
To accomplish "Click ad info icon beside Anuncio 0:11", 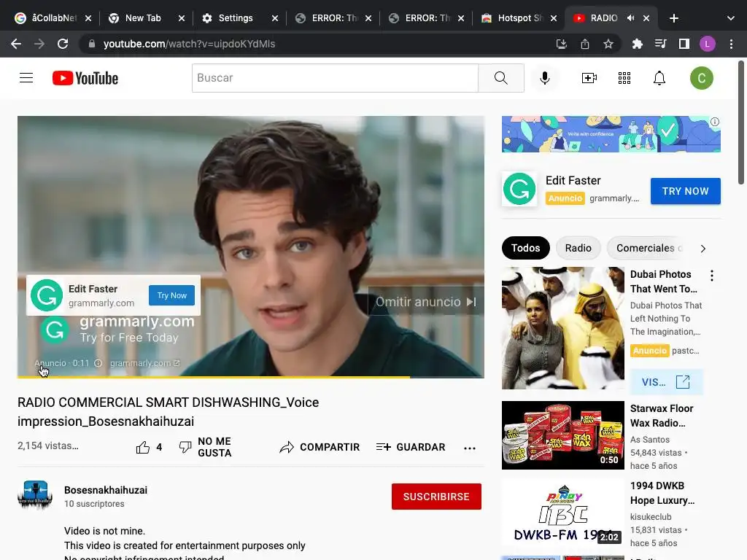I will pyautogui.click(x=98, y=363).
